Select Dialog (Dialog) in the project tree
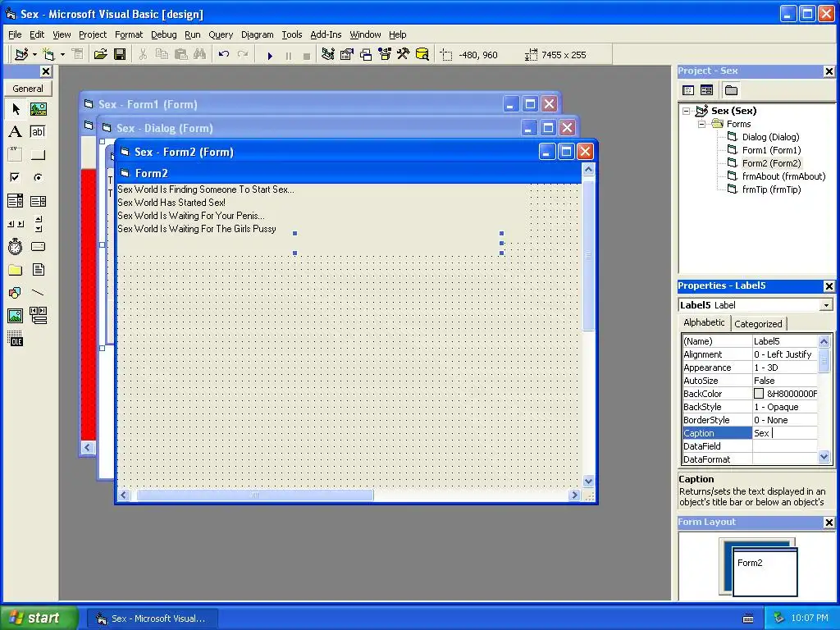Viewport: 840px width, 630px height. tap(770, 137)
